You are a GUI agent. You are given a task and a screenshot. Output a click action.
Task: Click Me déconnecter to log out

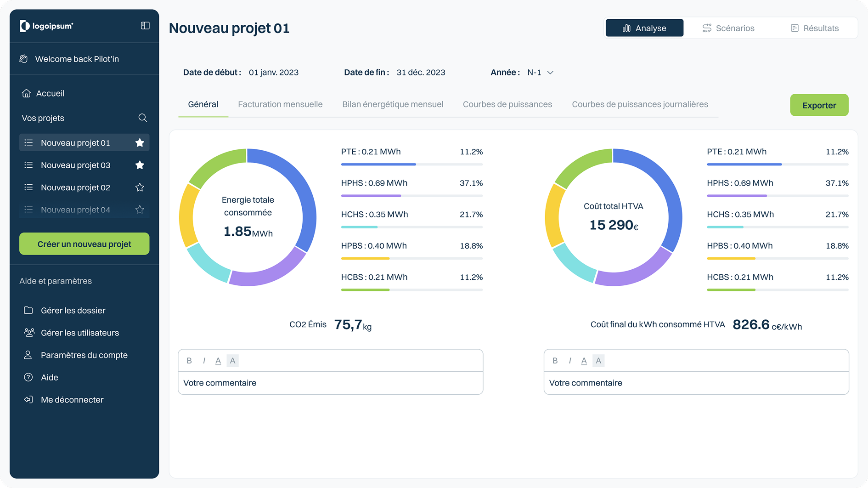coord(64,400)
